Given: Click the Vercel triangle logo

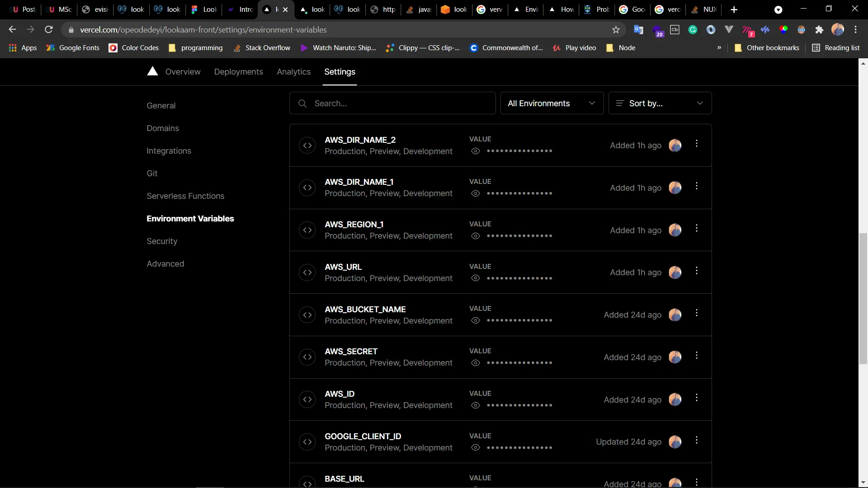Looking at the screenshot, I should coord(152,71).
